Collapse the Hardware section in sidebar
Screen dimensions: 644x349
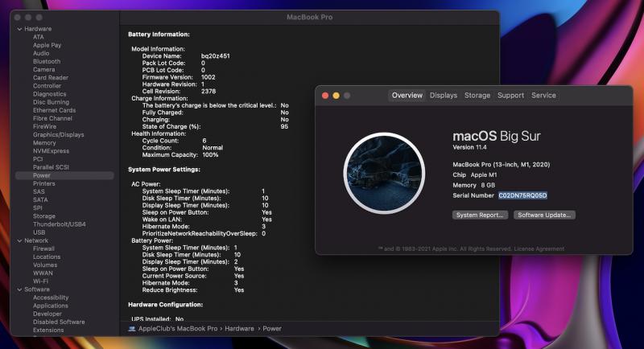(19, 29)
